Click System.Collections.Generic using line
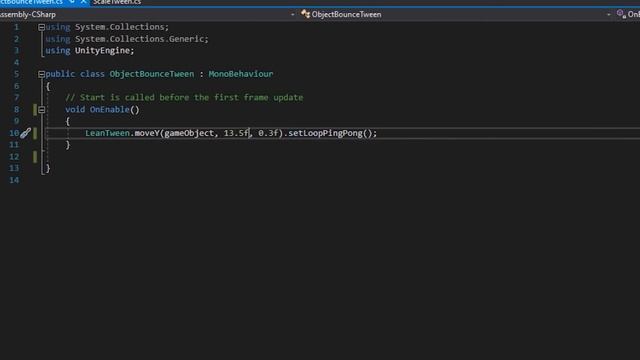640x360 pixels. tap(139, 39)
